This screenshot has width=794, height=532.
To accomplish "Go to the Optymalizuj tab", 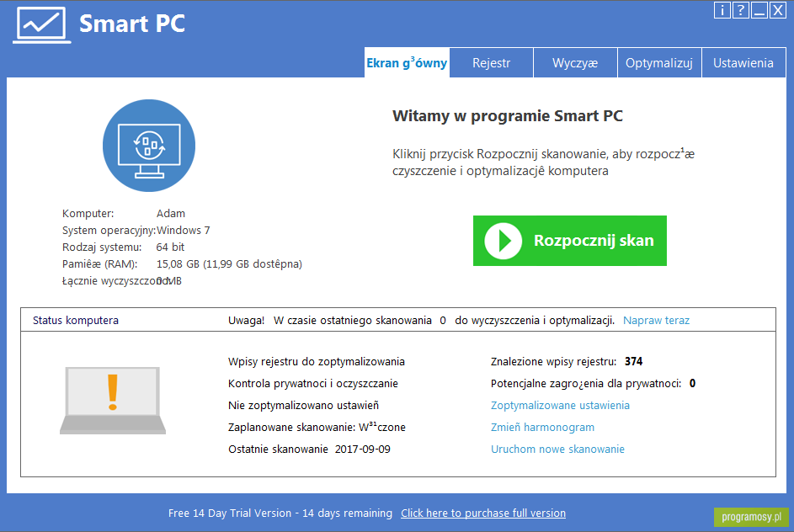I will pos(659,63).
